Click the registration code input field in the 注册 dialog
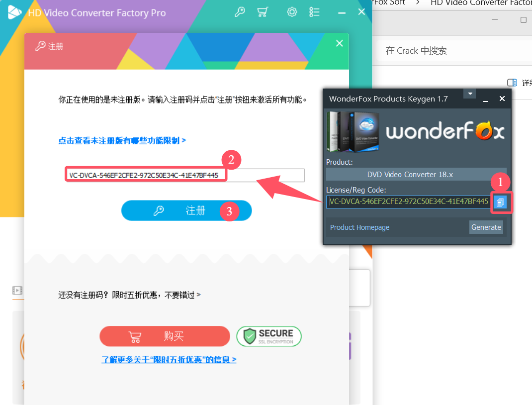The width and height of the screenshot is (532, 405). 184,175
